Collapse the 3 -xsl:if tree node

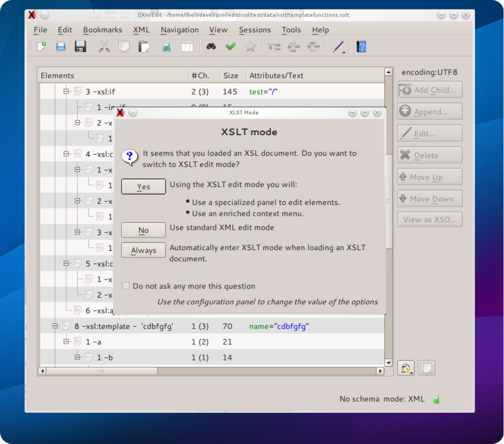point(66,91)
